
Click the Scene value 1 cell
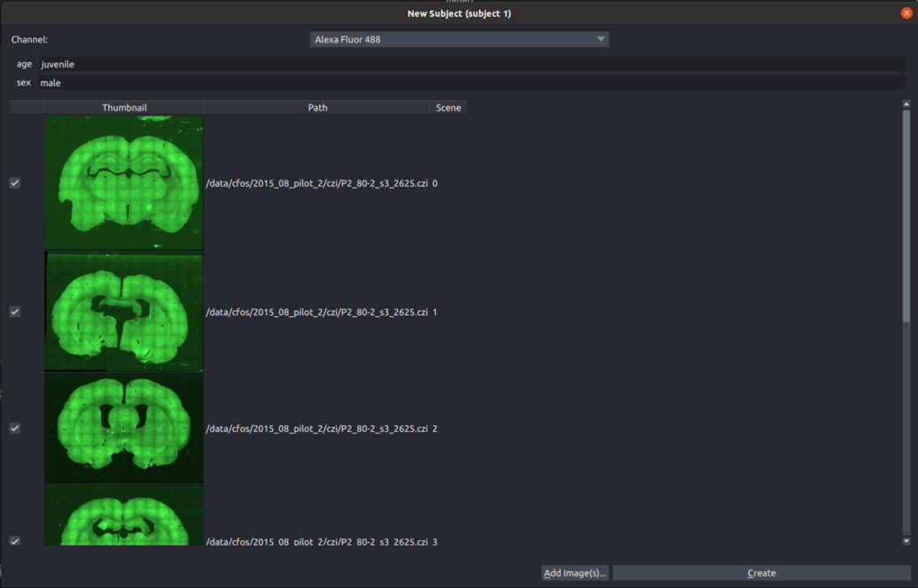[435, 312]
